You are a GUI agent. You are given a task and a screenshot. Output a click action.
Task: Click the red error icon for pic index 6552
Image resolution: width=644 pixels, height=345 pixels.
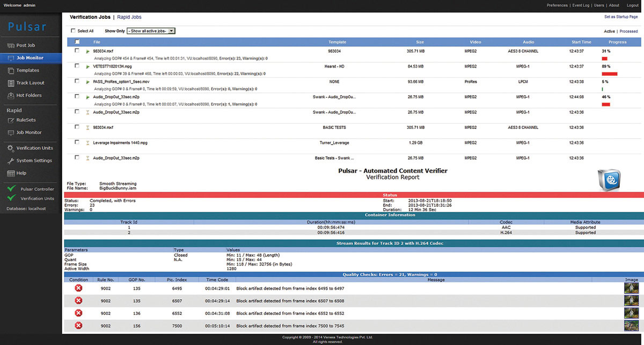pos(78,313)
